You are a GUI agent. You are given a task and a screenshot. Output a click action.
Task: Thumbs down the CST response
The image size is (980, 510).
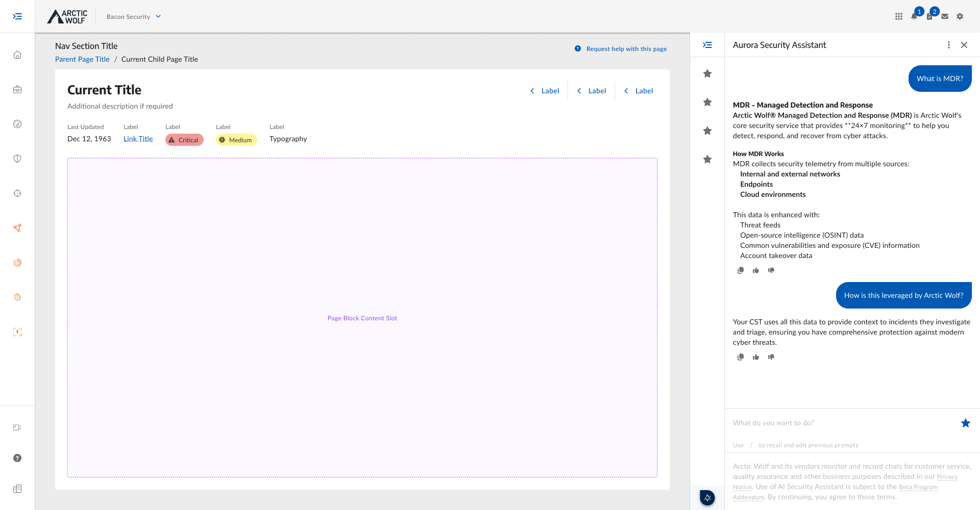(771, 357)
